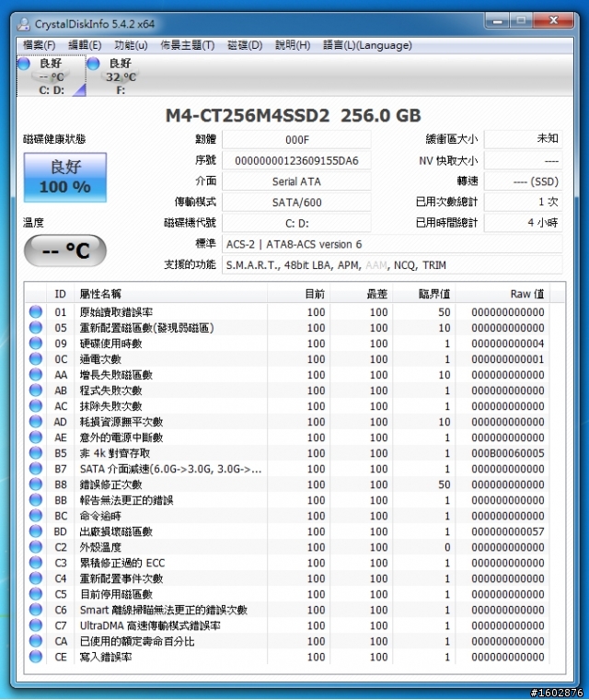The image size is (589, 700).
Task: Click status icon for attribute CA row
Action: pos(36,641)
